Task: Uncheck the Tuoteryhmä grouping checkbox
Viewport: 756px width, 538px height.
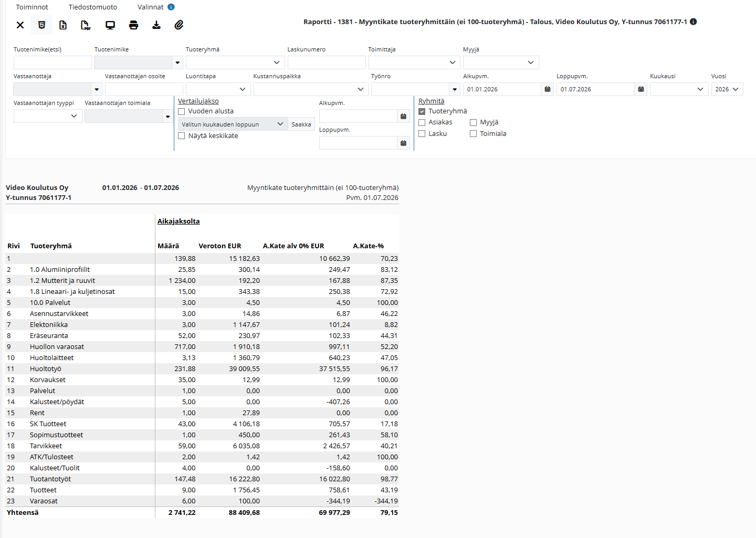Action: coord(422,111)
